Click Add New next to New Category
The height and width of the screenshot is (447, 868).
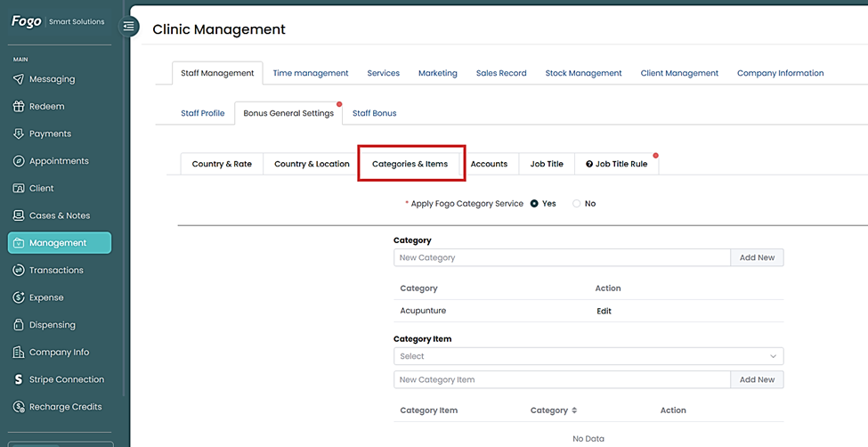[x=757, y=257]
